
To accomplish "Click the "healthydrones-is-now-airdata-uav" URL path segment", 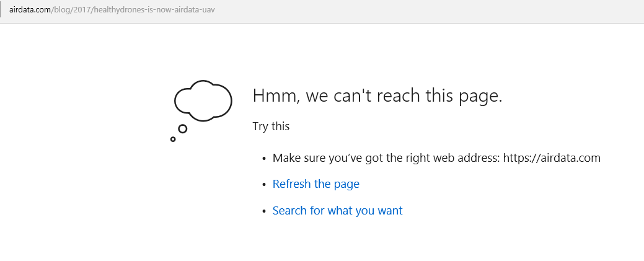I will click(x=154, y=9).
